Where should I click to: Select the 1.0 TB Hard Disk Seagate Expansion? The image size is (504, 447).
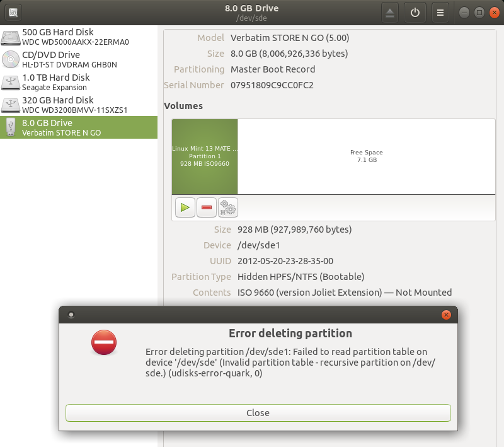tap(79, 83)
